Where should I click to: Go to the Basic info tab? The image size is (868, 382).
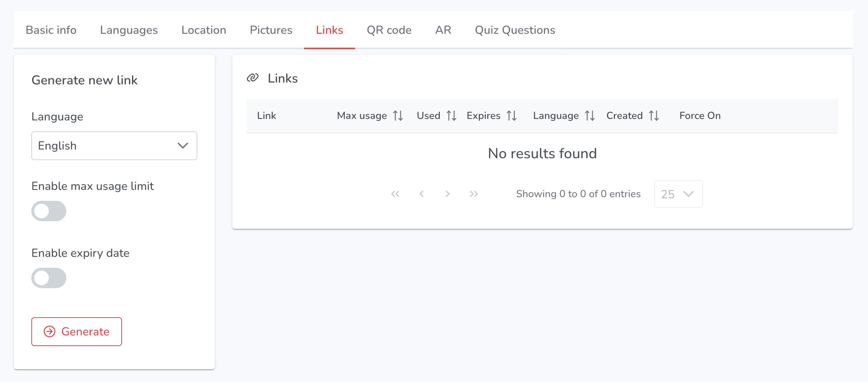pos(51,30)
